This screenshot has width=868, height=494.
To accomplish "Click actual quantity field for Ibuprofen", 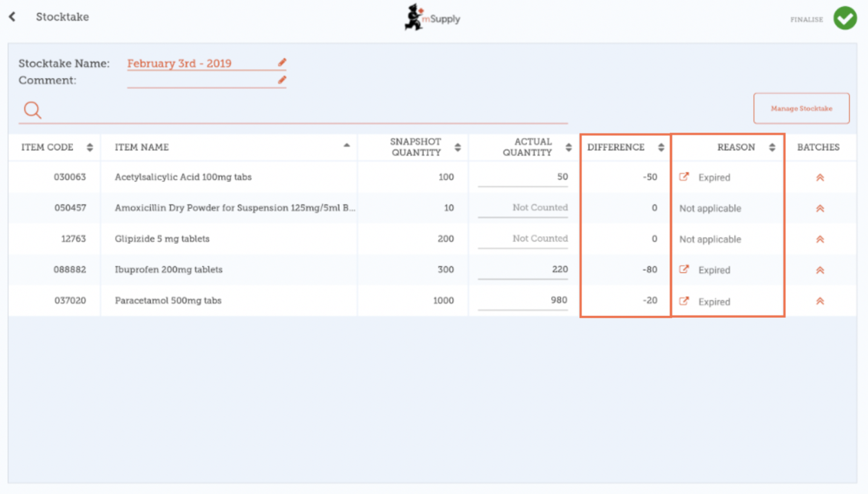I will click(x=523, y=269).
